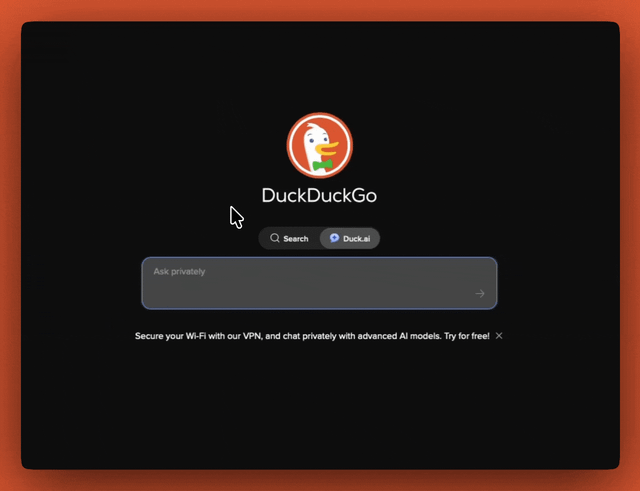Submit the query with the arrow icon
This screenshot has width=640, height=491.
pyautogui.click(x=480, y=294)
